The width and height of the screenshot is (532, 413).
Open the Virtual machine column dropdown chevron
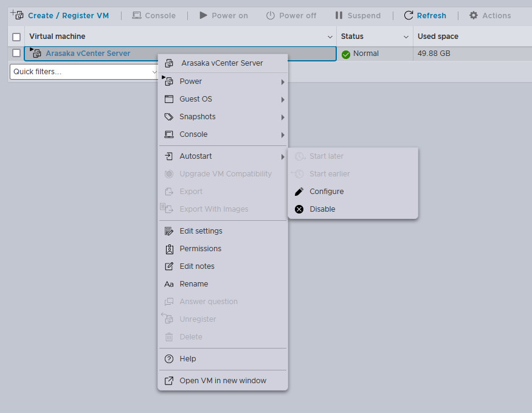[330, 37]
